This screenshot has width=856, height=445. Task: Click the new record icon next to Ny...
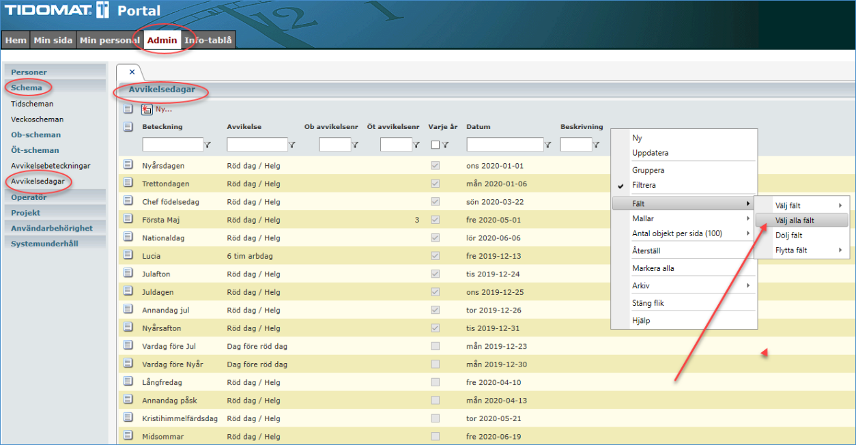[x=147, y=110]
